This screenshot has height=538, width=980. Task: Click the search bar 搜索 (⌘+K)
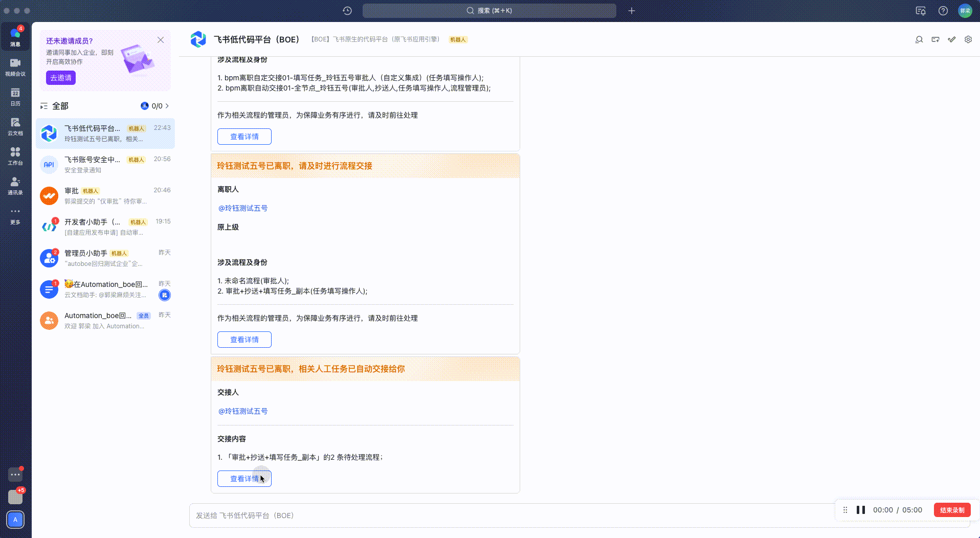point(489,11)
